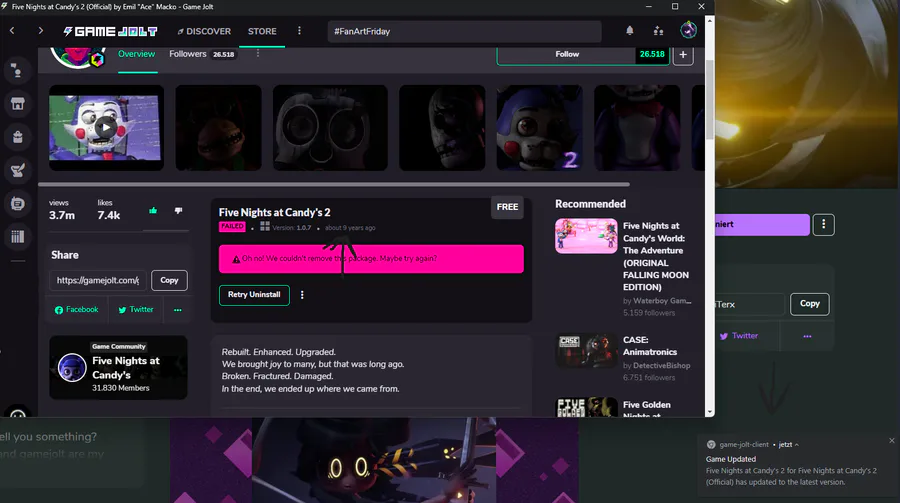Screen dimensions: 900x503
Task: Open package options dots beside Retry Uninstall
Action: pyautogui.click(x=302, y=295)
